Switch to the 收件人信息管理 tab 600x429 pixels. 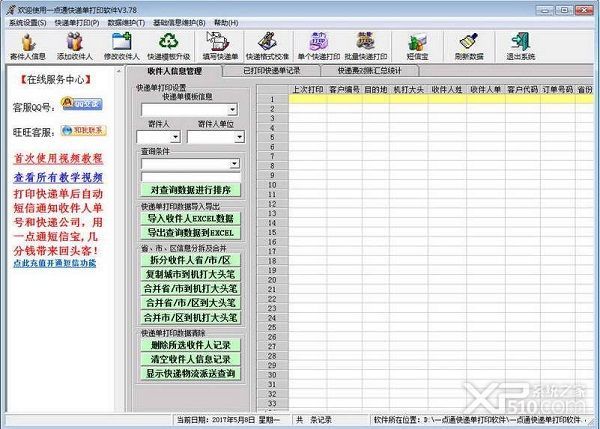tap(174, 71)
